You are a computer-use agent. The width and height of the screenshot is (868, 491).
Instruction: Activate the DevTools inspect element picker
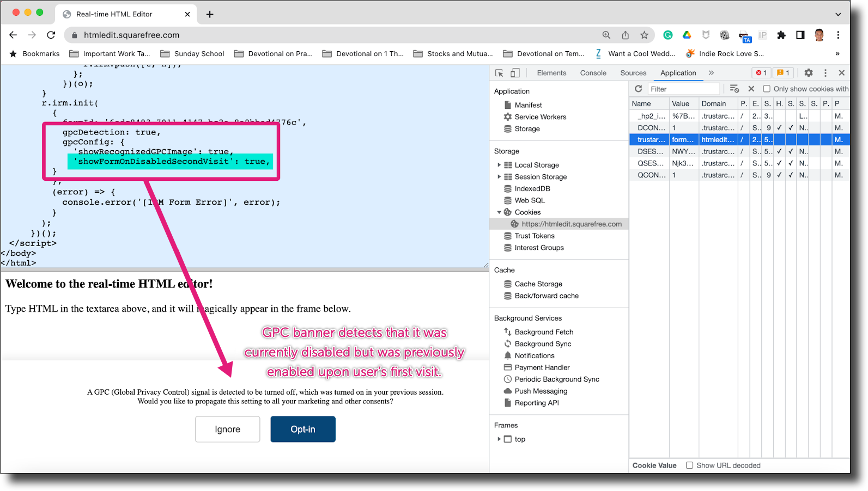pos(499,73)
